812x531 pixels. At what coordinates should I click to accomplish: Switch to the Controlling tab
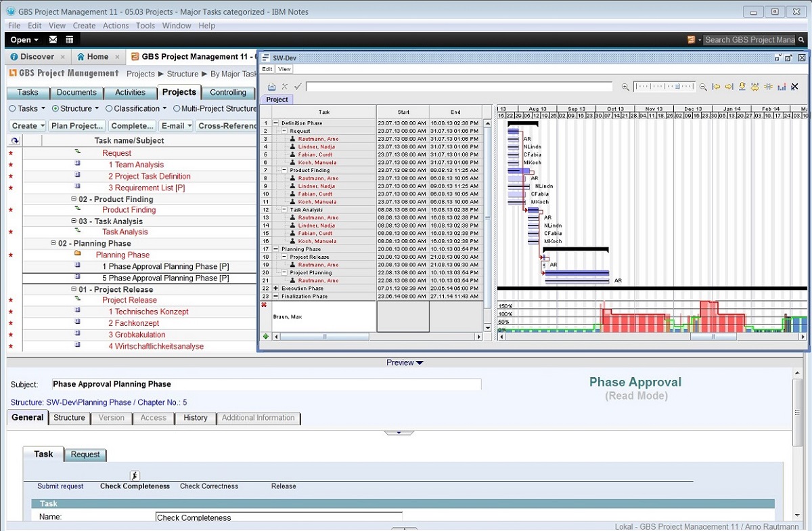coord(228,92)
